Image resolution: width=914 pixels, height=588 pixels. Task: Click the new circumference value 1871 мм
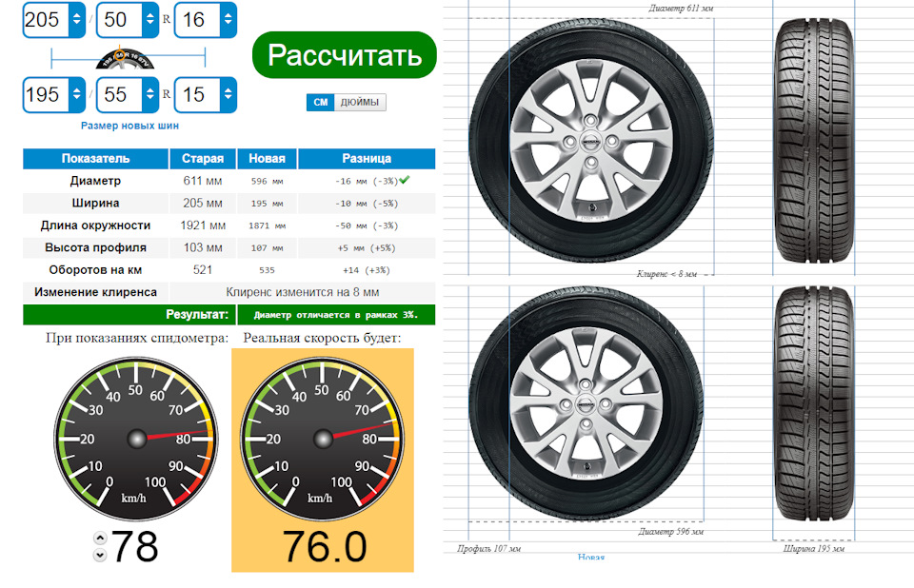tap(267, 225)
